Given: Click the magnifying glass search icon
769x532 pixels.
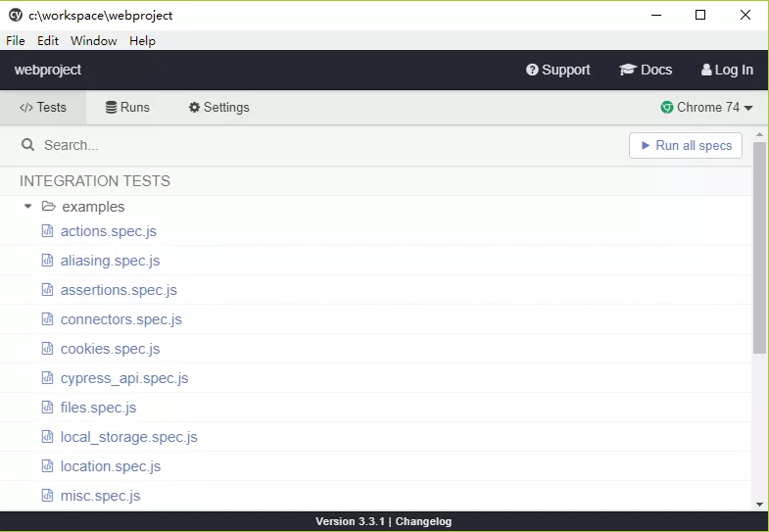Looking at the screenshot, I should (x=28, y=145).
